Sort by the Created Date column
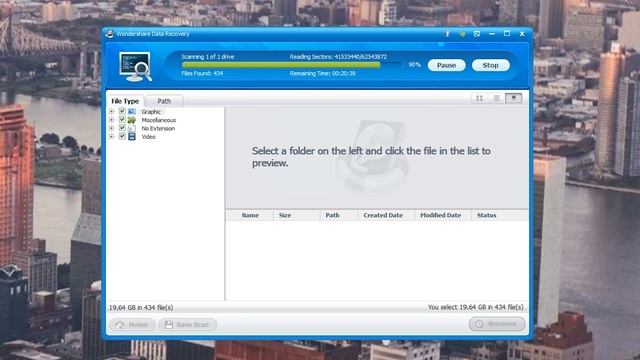640x360 pixels. (383, 215)
